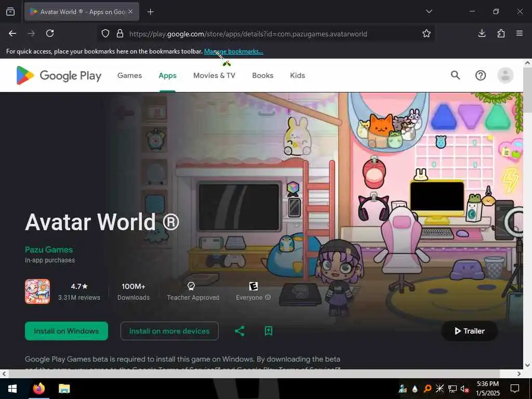Open Google Play search
The width and height of the screenshot is (532, 399).
coord(455,75)
